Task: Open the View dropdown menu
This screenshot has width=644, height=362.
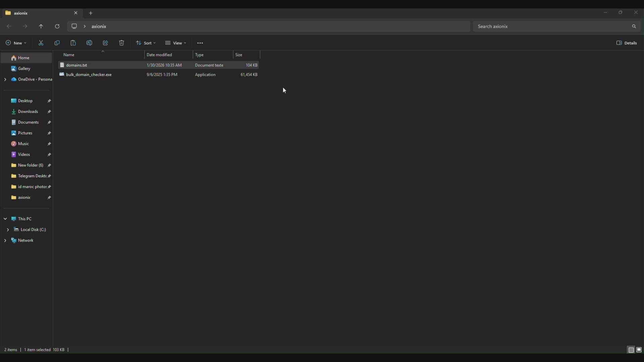Action: (176, 43)
